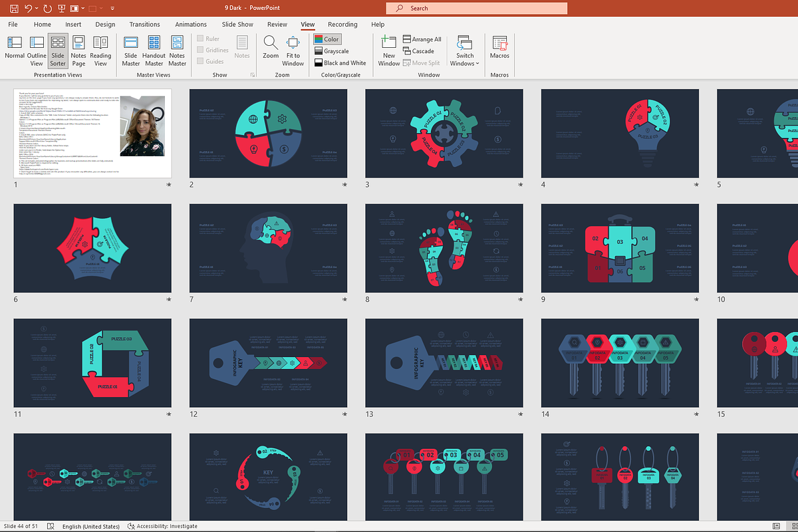Cascade the open windows
798x532 pixels.
pos(418,51)
